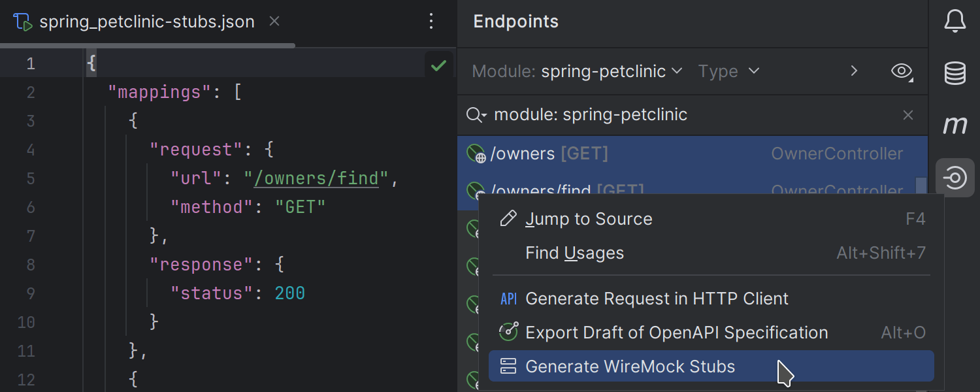
Task: Follow the /owners/find URL link in editor
Action: [x=316, y=178]
